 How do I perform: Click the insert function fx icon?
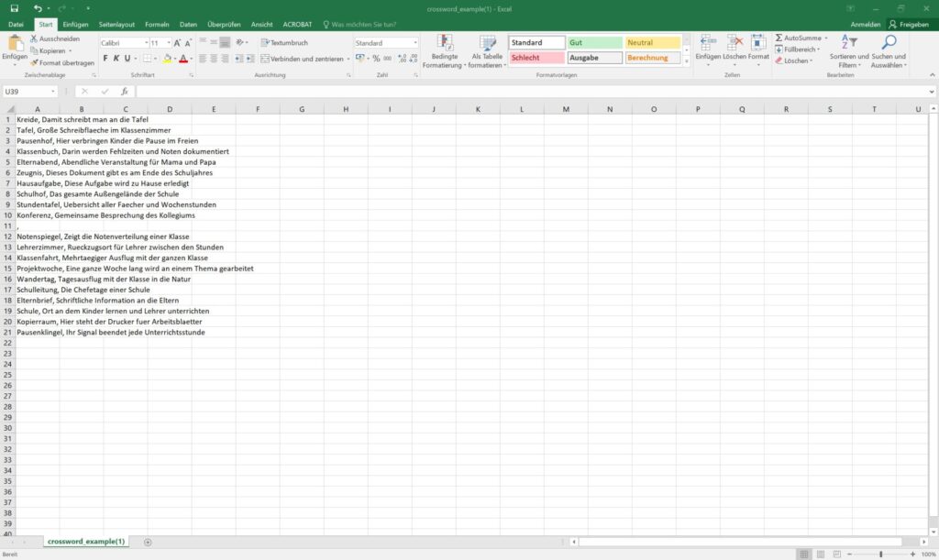tap(125, 92)
